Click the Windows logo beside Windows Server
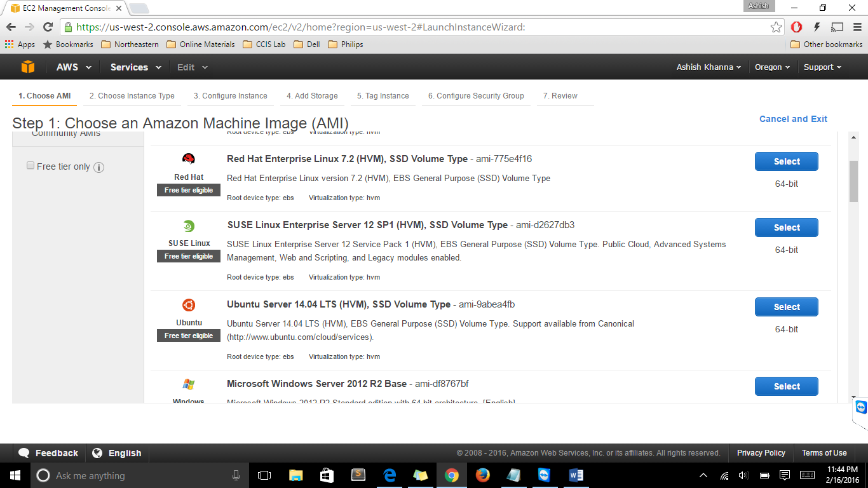The width and height of the screenshot is (868, 488). tap(189, 384)
